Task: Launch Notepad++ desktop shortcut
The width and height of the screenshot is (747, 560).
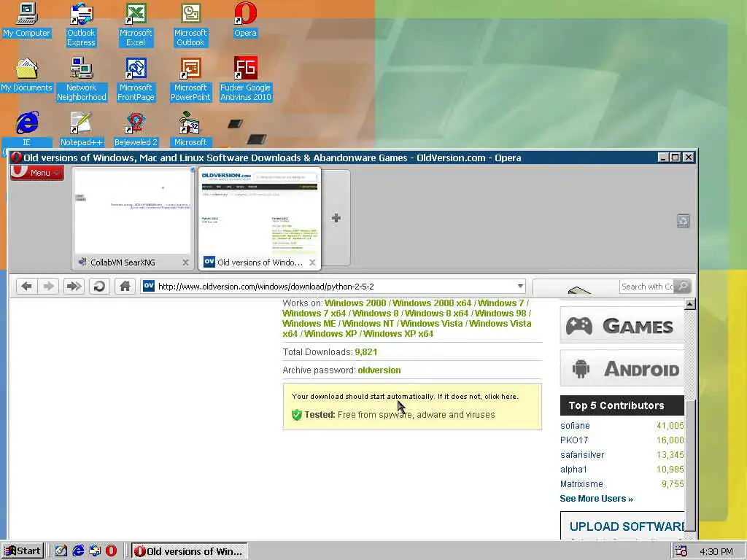Action: tap(81, 128)
